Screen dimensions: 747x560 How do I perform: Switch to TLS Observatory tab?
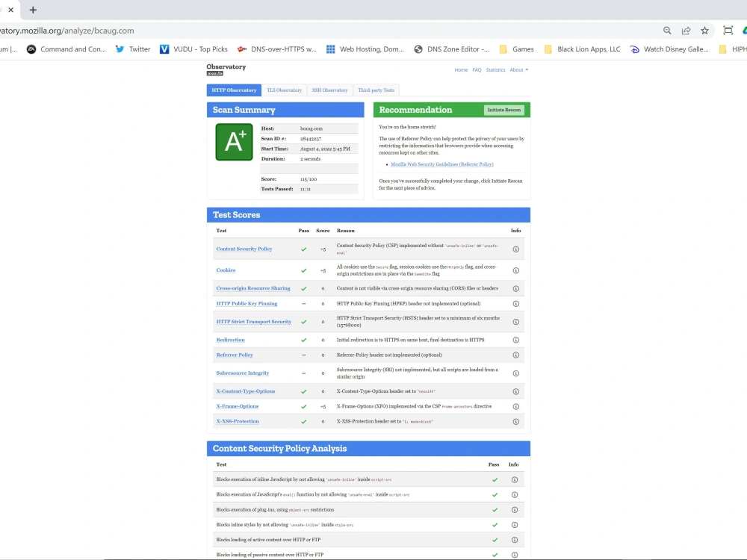(x=284, y=90)
